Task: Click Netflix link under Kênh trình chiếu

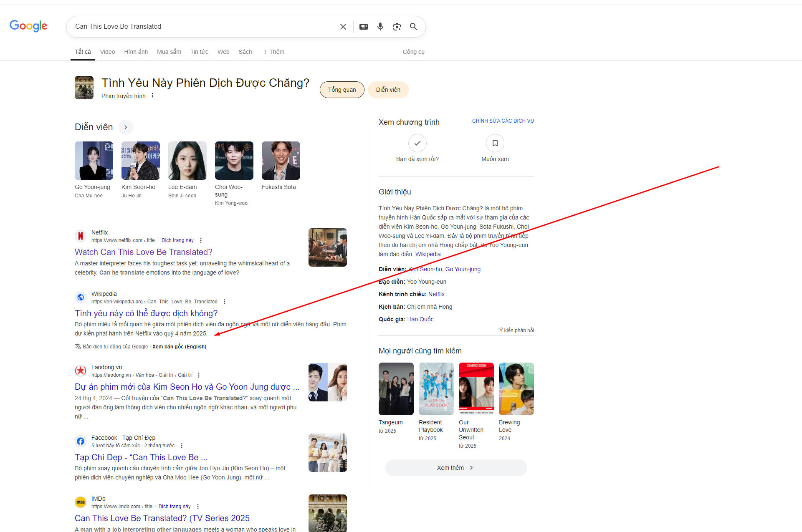Action: [436, 294]
